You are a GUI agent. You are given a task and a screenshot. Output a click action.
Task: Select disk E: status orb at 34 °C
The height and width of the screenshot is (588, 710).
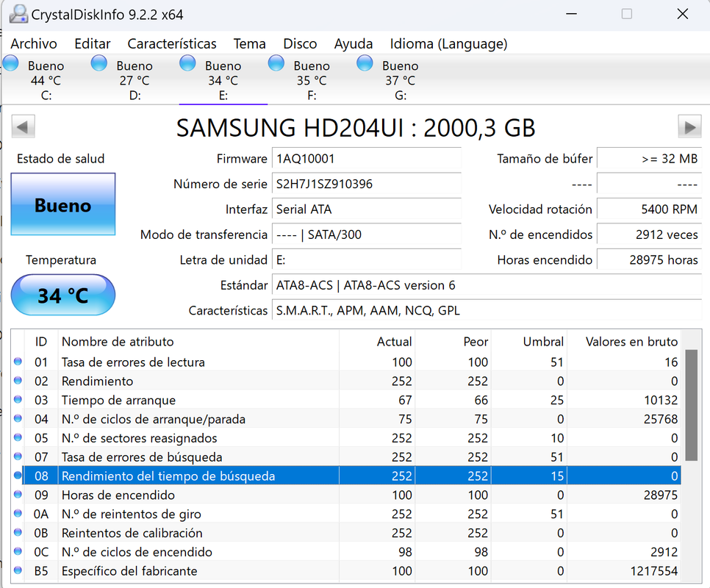(x=187, y=63)
